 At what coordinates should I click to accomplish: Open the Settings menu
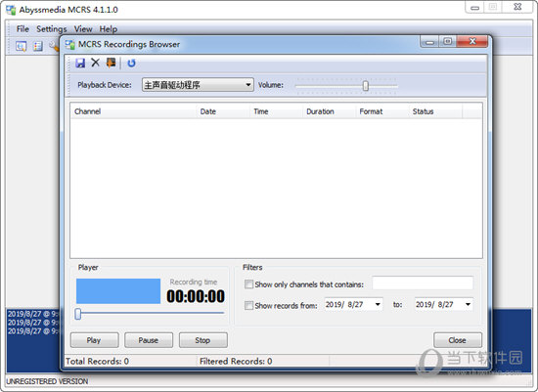[x=52, y=29]
